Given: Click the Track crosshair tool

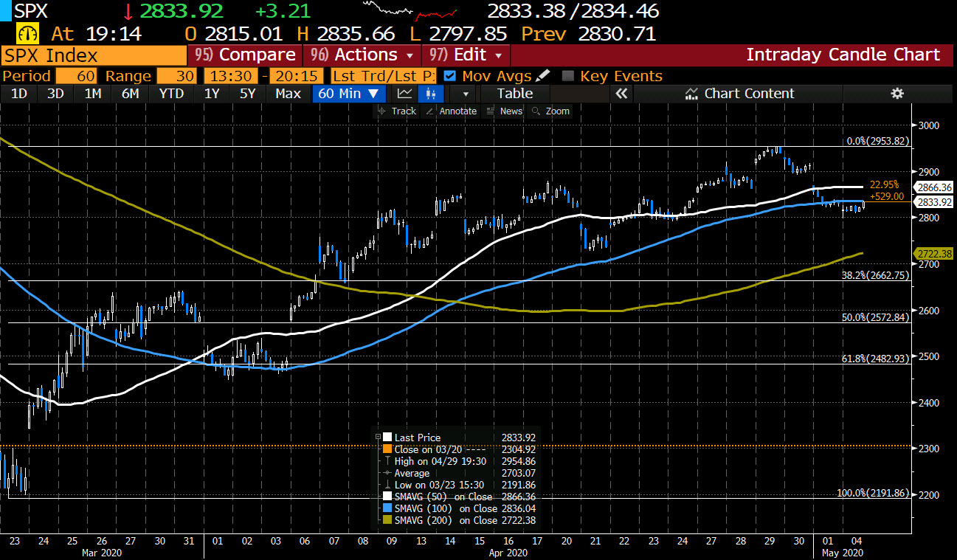Looking at the screenshot, I should [397, 111].
